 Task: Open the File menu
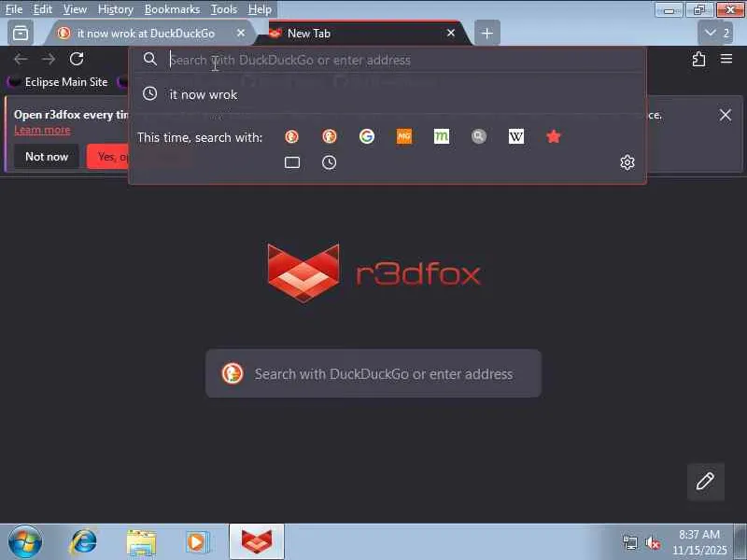click(14, 9)
